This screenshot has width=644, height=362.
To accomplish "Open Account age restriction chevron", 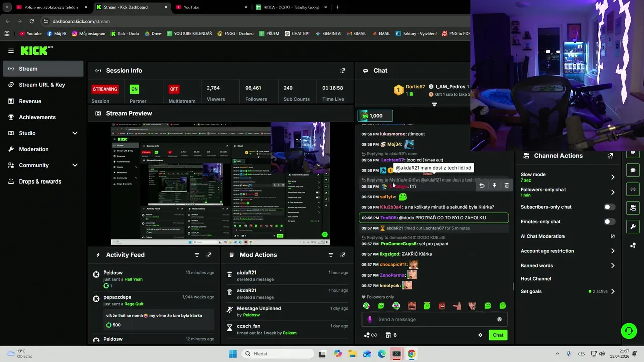I will tap(613, 251).
